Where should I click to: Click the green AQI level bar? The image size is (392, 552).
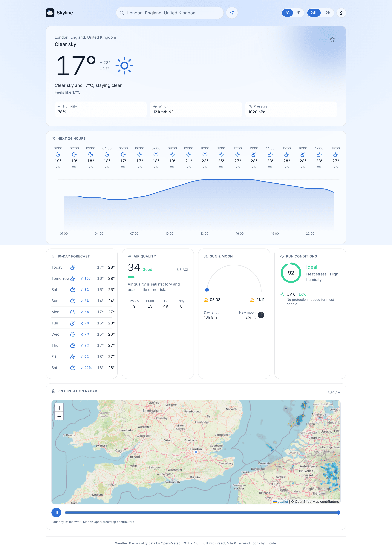tap(131, 277)
